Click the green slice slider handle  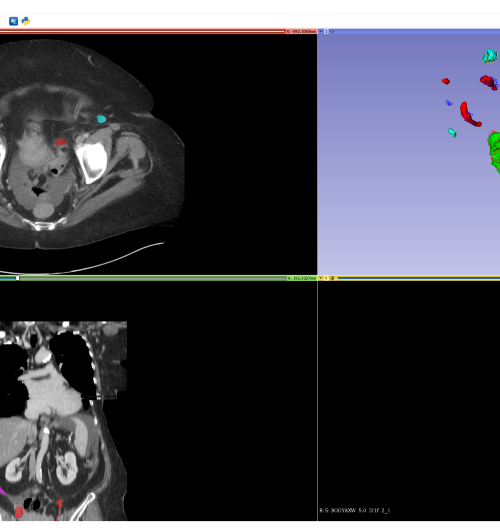coord(18,278)
